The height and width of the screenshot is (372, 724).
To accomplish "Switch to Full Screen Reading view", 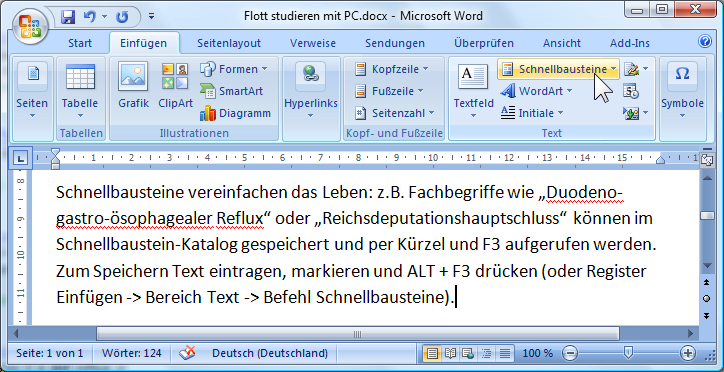I will point(450,354).
